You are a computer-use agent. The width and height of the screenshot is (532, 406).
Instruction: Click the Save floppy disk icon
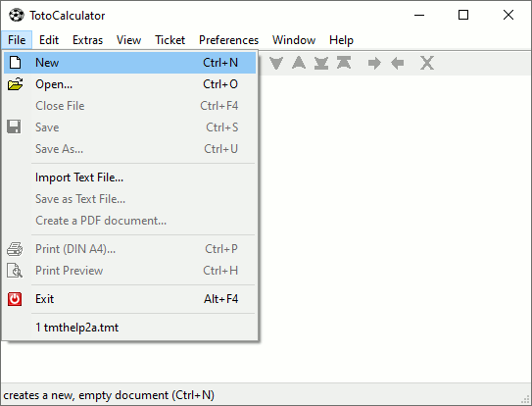[x=14, y=127]
